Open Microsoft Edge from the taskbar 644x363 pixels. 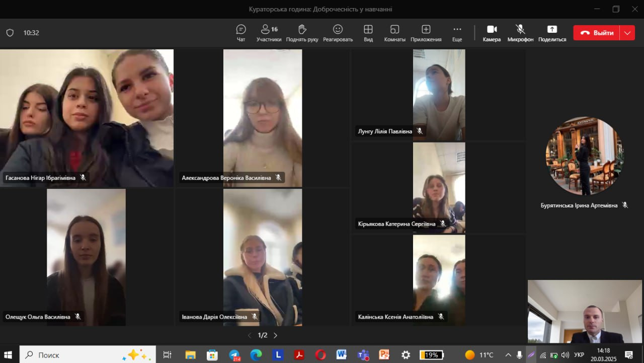click(256, 355)
